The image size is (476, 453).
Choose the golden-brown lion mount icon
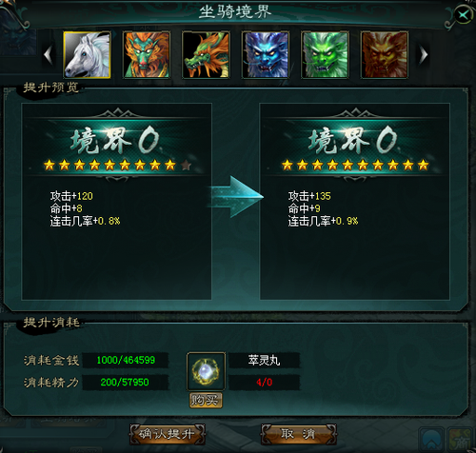385,54
